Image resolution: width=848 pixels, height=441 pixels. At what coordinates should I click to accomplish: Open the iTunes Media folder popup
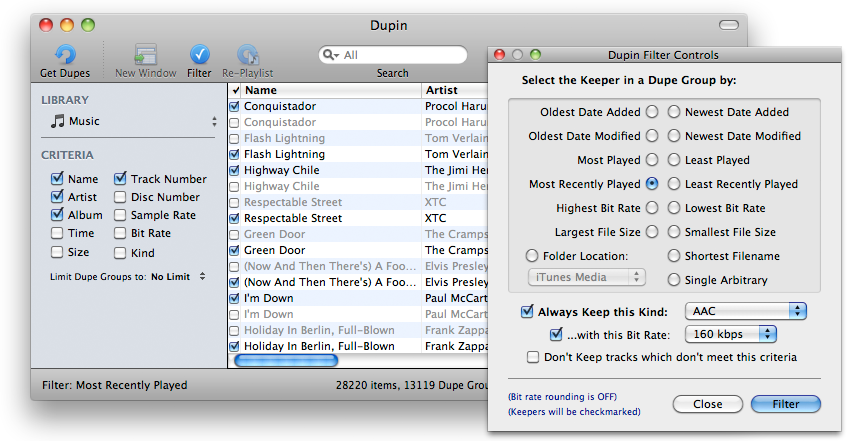pyautogui.click(x=586, y=277)
